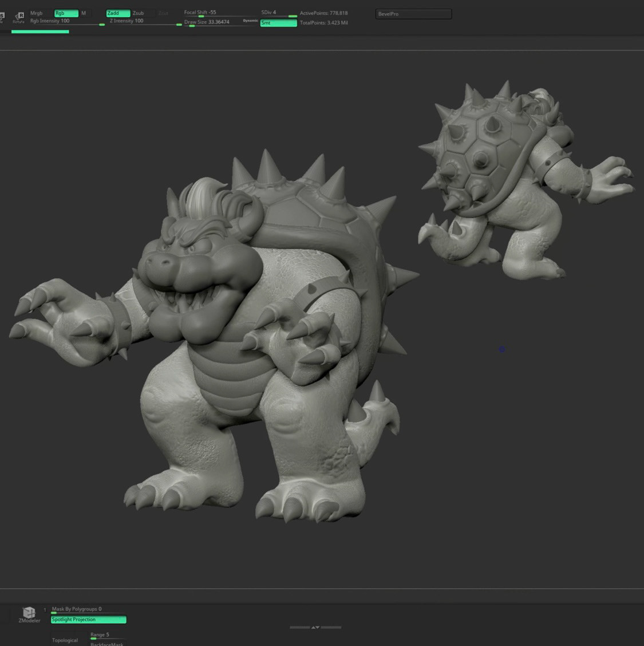This screenshot has height=646, width=644.
Task: Click the green progress bar under Rotate
Action: (40, 31)
